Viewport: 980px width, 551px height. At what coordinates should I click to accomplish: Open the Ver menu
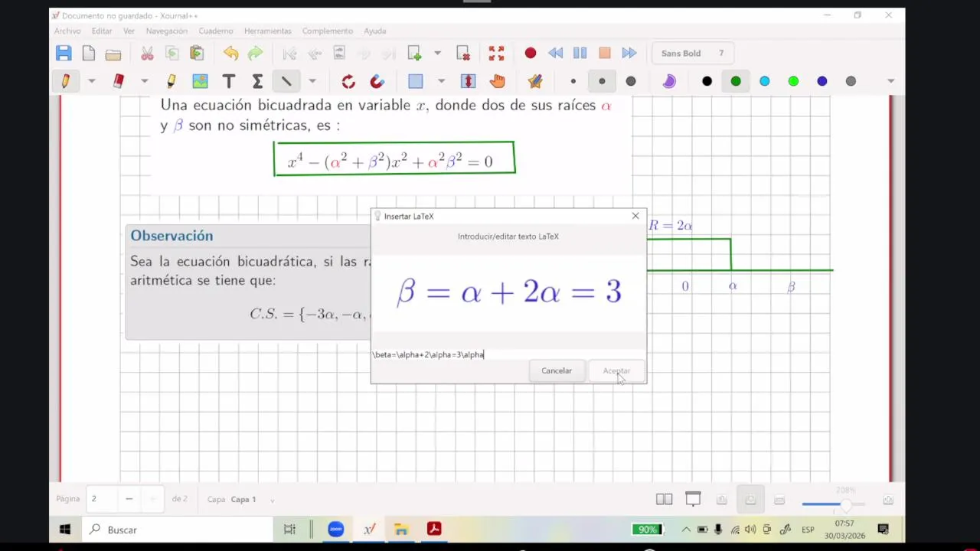[x=129, y=31]
